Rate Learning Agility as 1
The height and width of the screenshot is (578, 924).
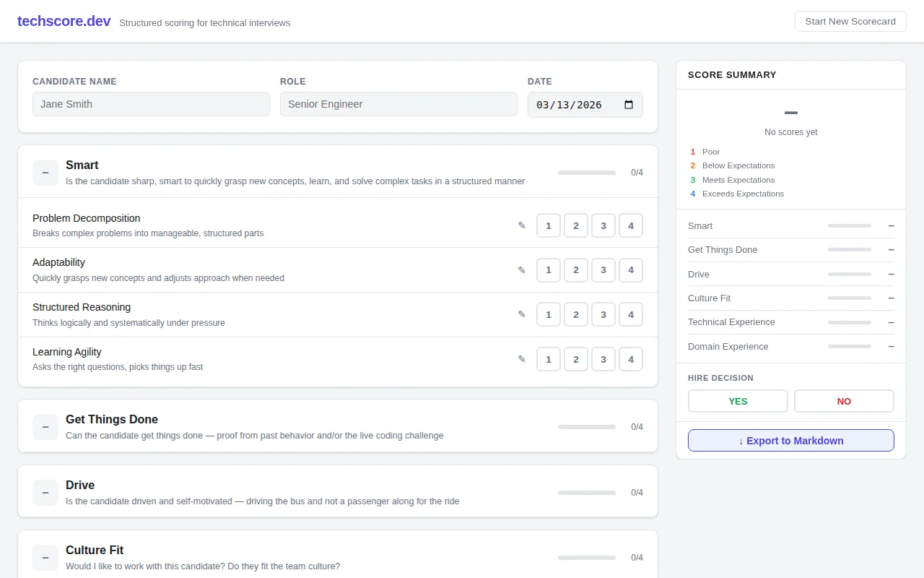pos(549,359)
